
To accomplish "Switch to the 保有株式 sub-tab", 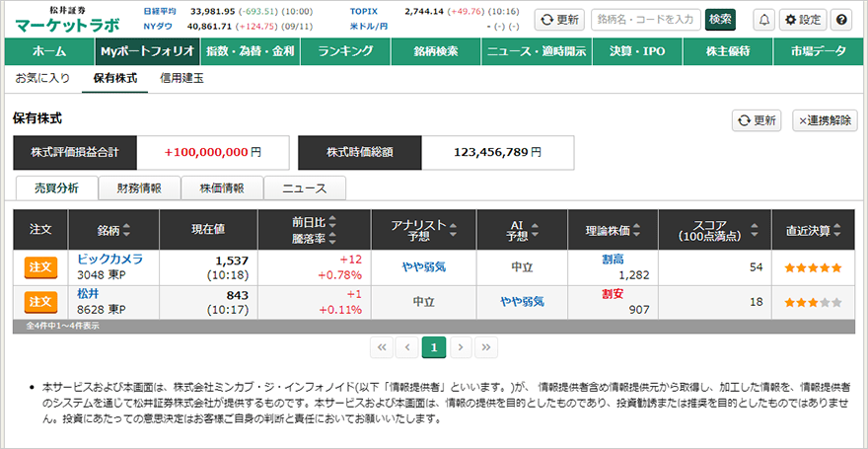I will pos(115,79).
